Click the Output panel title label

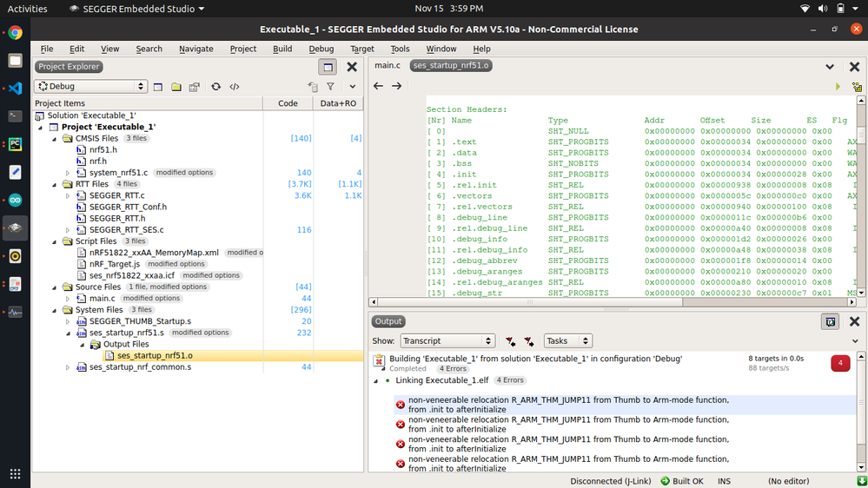tap(388, 321)
